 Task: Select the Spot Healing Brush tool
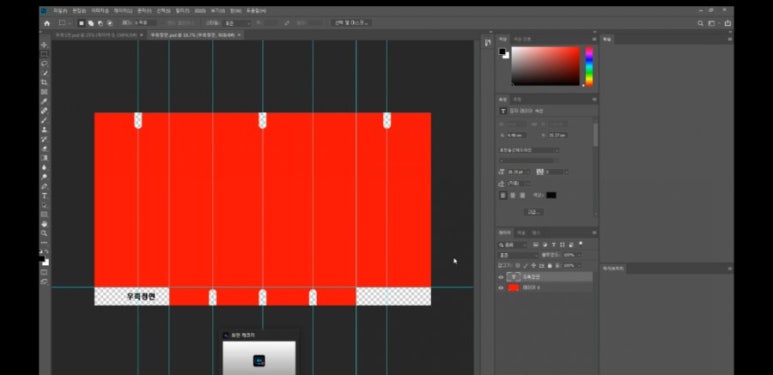(x=44, y=111)
